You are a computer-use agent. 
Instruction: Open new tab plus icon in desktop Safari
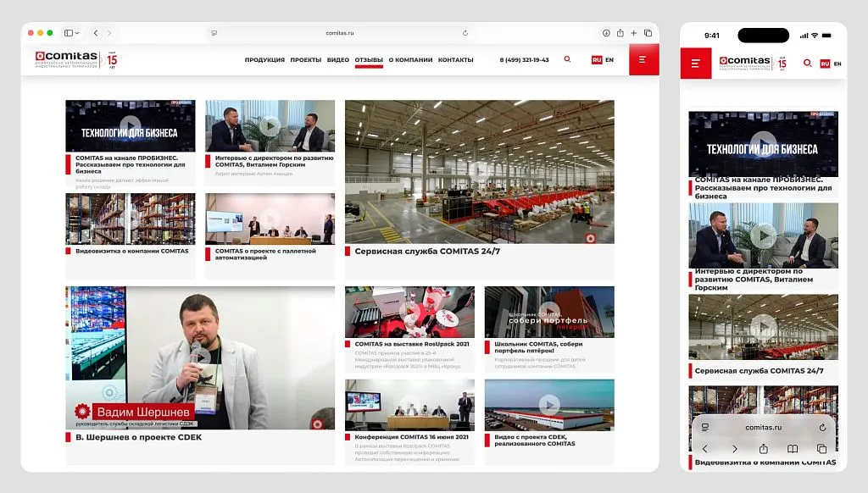coord(634,33)
